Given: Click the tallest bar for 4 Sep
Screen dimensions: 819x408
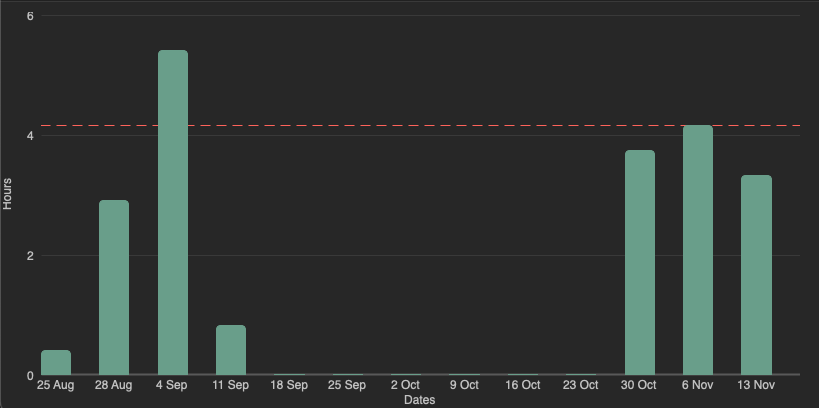Looking at the screenshot, I should 173,213.
